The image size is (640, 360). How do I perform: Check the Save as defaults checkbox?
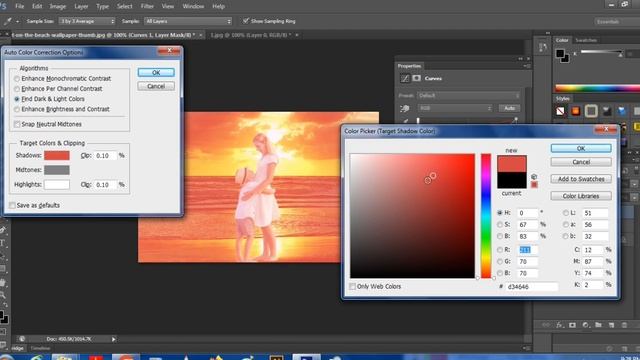pyautogui.click(x=12, y=205)
